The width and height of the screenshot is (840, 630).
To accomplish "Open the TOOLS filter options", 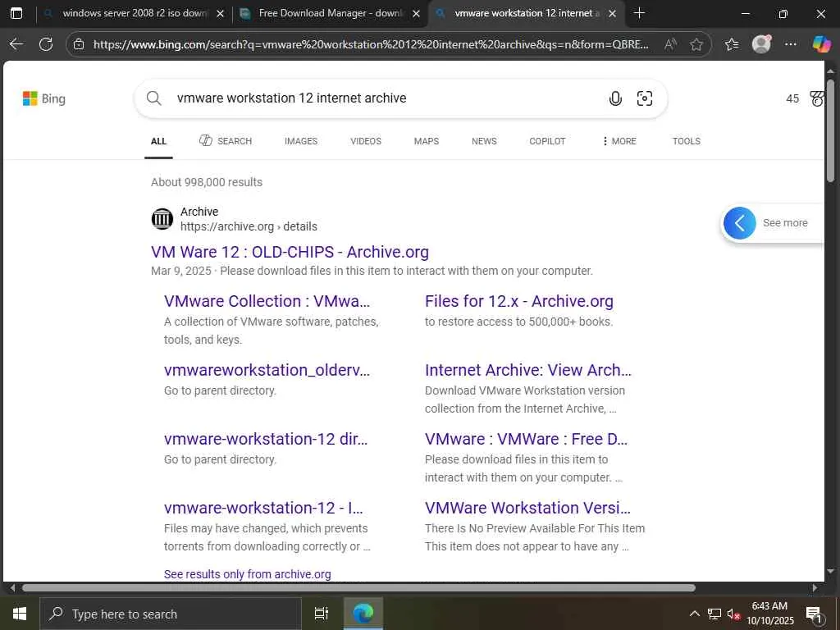I will click(687, 141).
